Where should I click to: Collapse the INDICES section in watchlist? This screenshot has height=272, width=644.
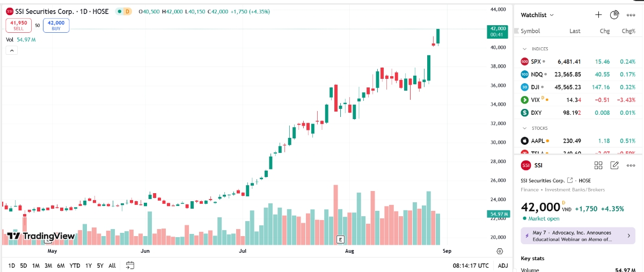click(x=525, y=49)
